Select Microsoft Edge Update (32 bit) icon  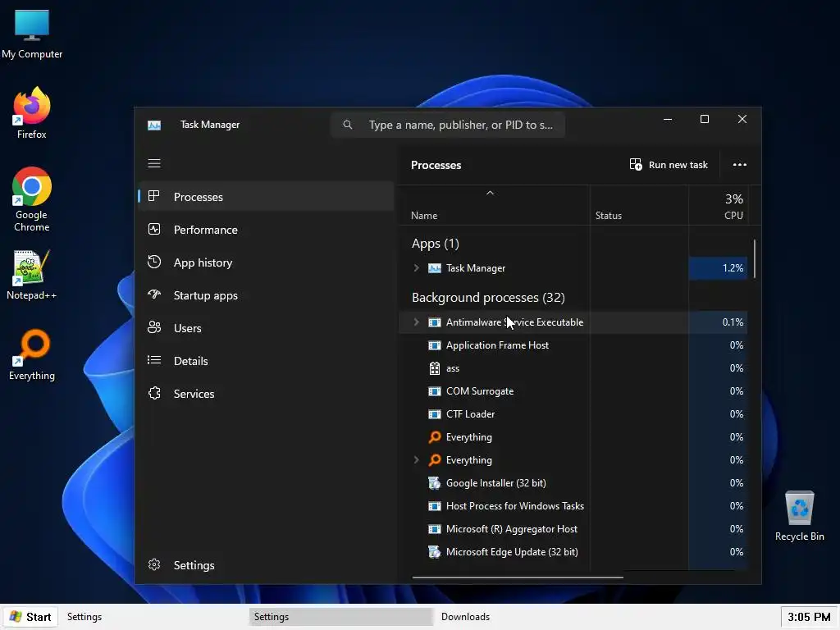(x=435, y=552)
